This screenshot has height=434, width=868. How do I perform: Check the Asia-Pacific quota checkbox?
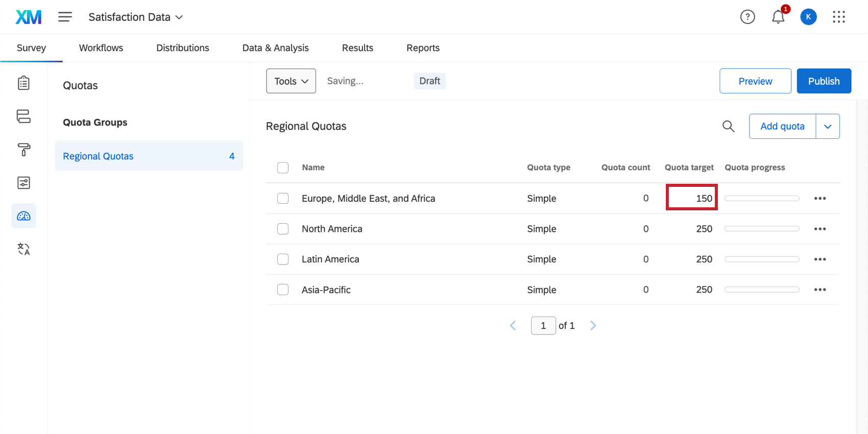pyautogui.click(x=283, y=290)
